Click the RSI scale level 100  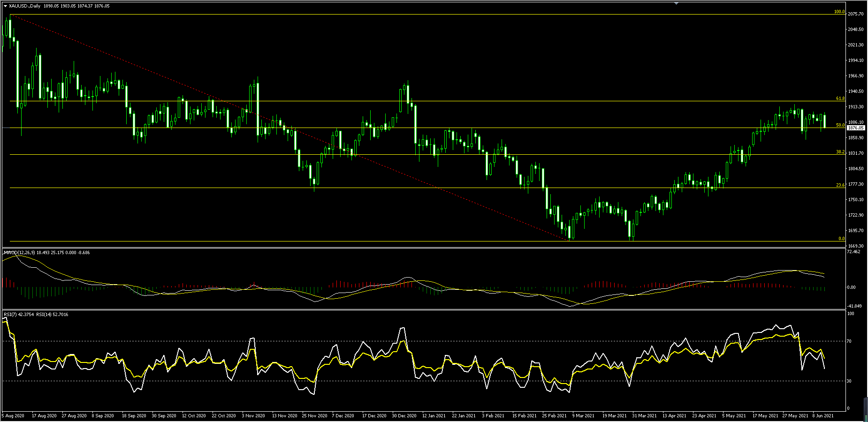(x=851, y=314)
